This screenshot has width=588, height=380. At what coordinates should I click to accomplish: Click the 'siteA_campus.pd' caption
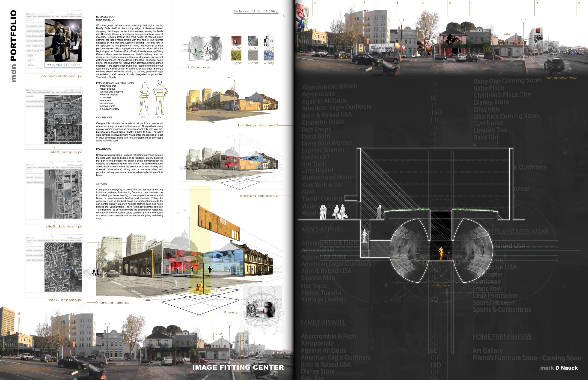(x=66, y=152)
